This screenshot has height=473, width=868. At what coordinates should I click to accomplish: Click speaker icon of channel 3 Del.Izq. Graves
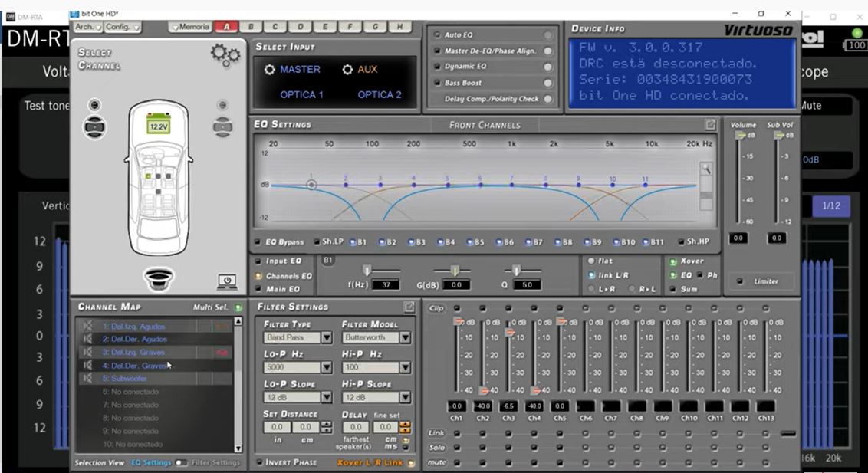pyautogui.click(x=87, y=352)
